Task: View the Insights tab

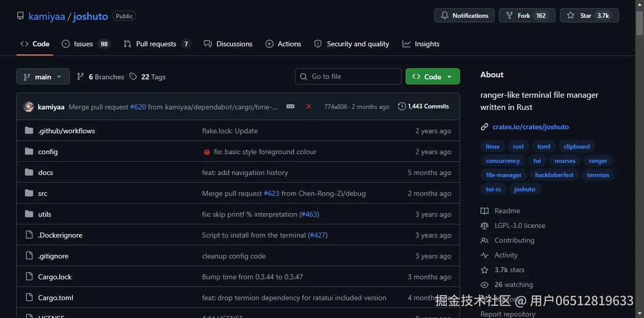Action: (421, 44)
